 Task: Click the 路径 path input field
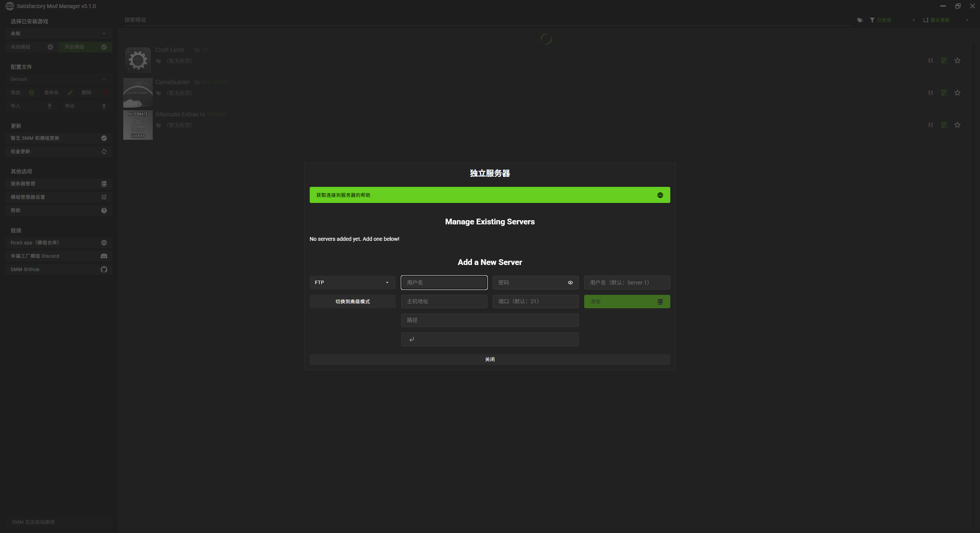click(x=490, y=320)
